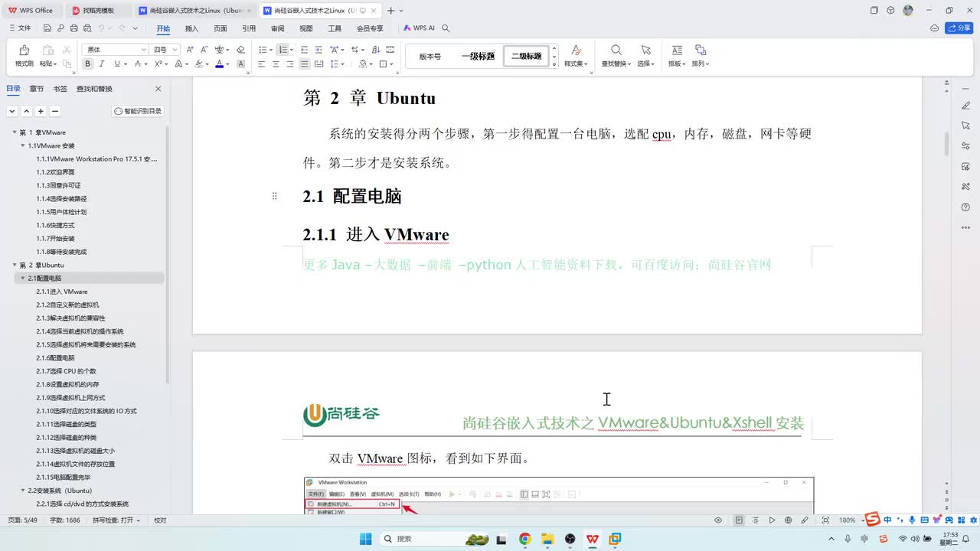
Task: Click the WPS AI button
Action: point(419,28)
